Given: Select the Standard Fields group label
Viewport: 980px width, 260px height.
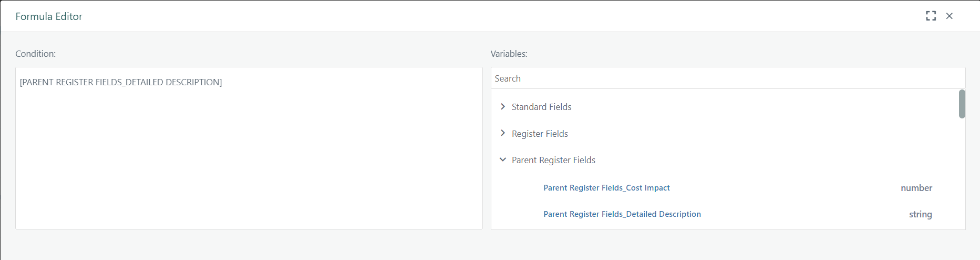Looking at the screenshot, I should coord(541,107).
